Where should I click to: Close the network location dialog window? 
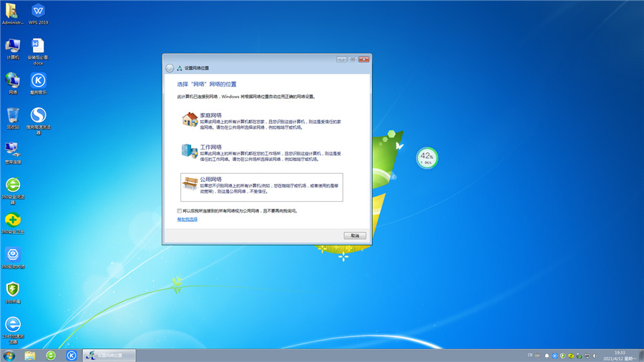click(x=364, y=59)
